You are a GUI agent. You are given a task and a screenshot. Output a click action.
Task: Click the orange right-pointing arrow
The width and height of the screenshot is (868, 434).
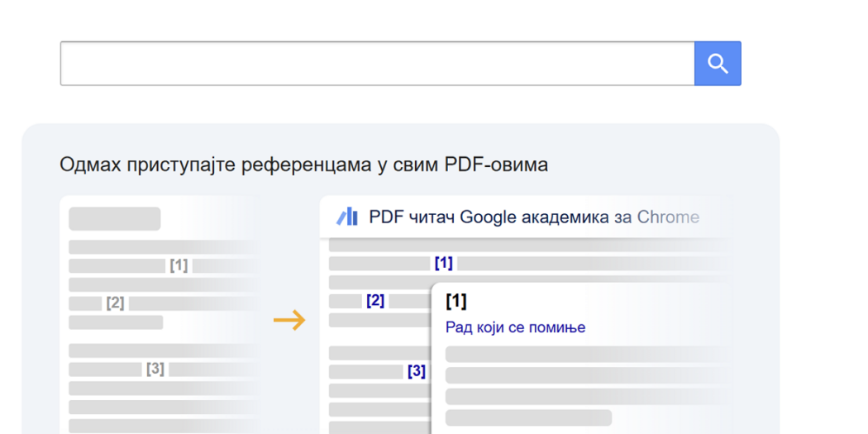[289, 320]
